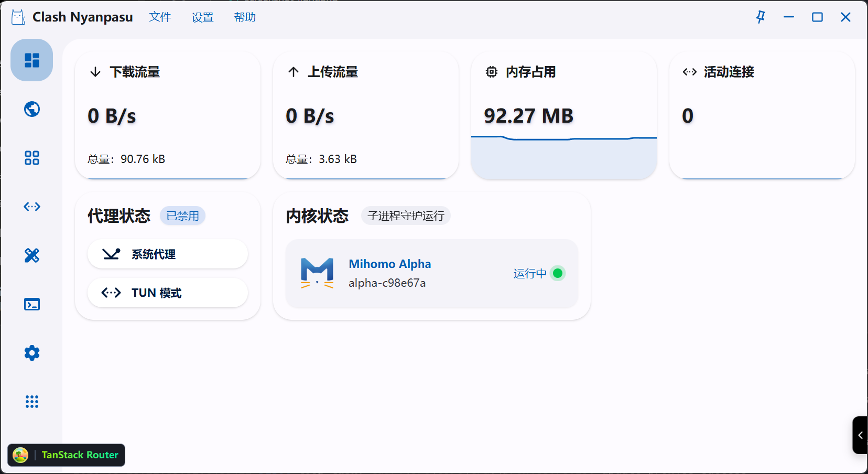
Task: Click the 已禁用 proxy status chip
Action: pyautogui.click(x=183, y=216)
